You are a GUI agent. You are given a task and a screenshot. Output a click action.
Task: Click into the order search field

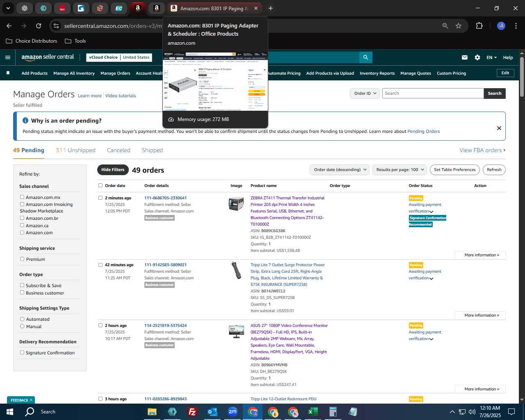(433, 94)
